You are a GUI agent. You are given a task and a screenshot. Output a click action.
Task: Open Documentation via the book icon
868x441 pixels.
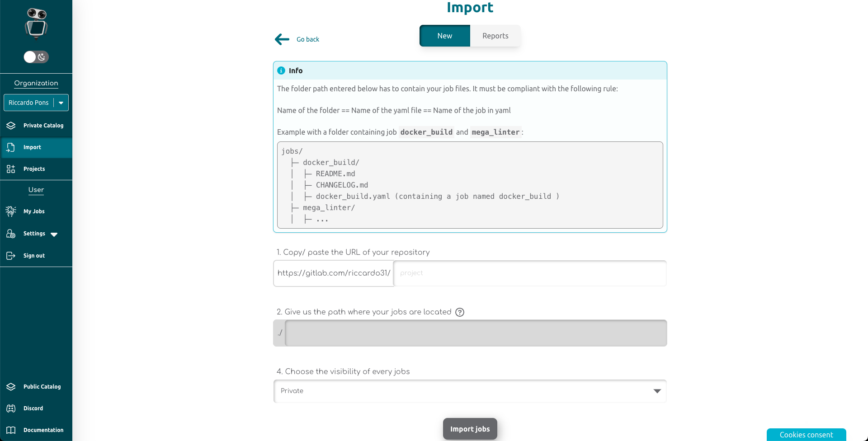click(x=10, y=430)
